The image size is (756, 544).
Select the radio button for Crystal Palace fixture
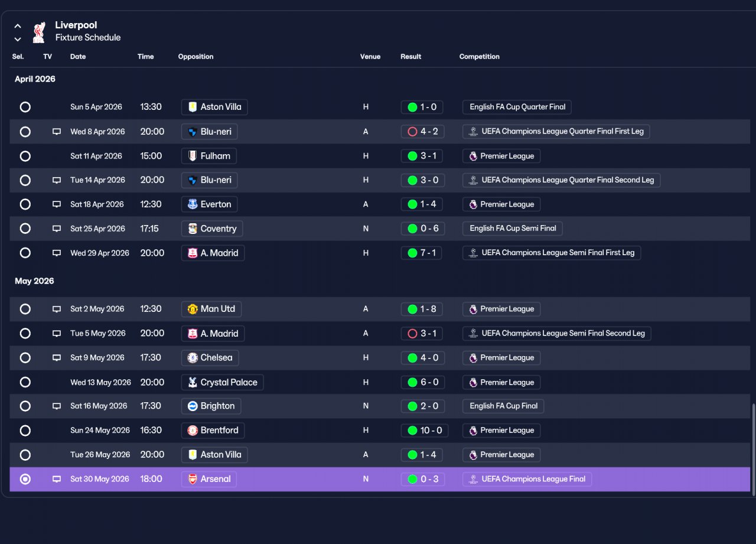click(x=25, y=382)
